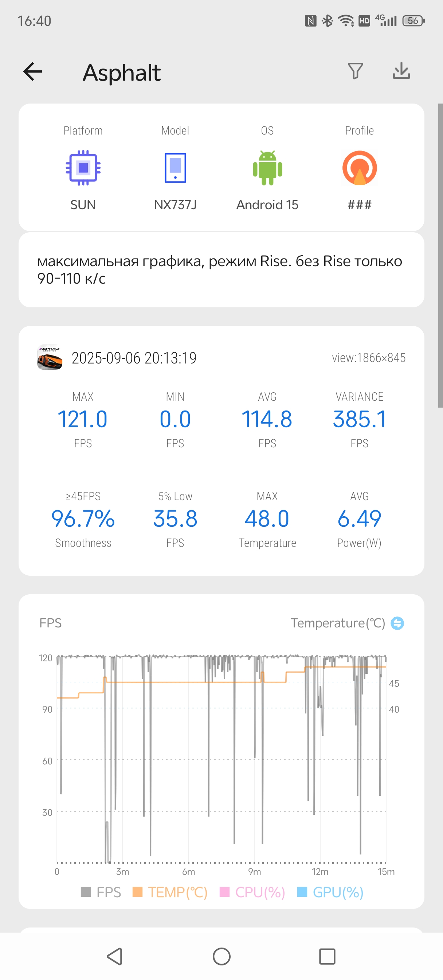Screen dimensions: 443x980
Task: Tap the orange Profile icon
Action: pyautogui.click(x=359, y=168)
